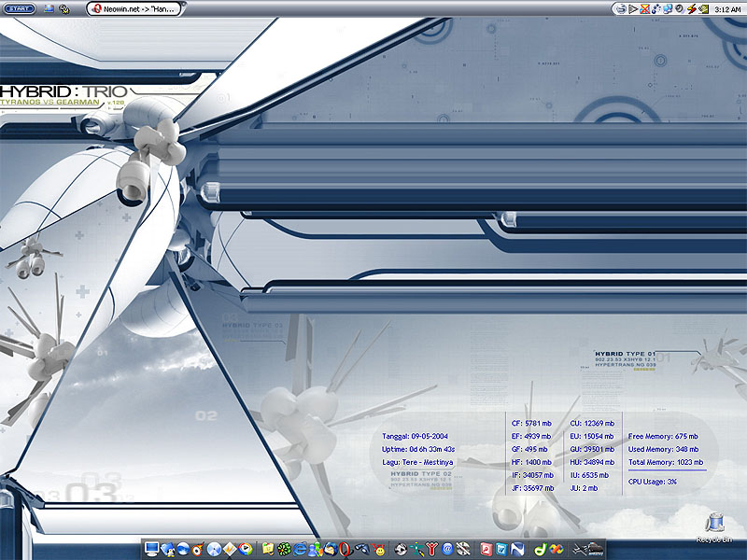Launch Dreamweaver from the dock

pyautogui.click(x=541, y=549)
